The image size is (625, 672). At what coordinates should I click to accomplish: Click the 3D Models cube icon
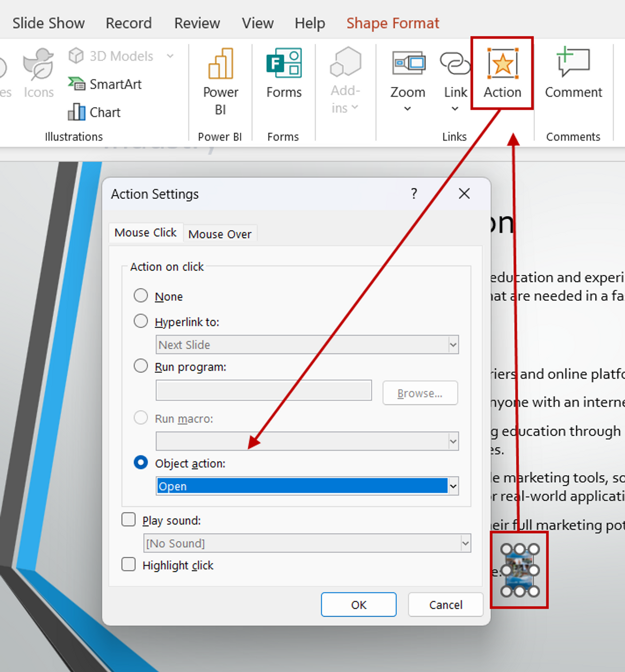pyautogui.click(x=76, y=55)
